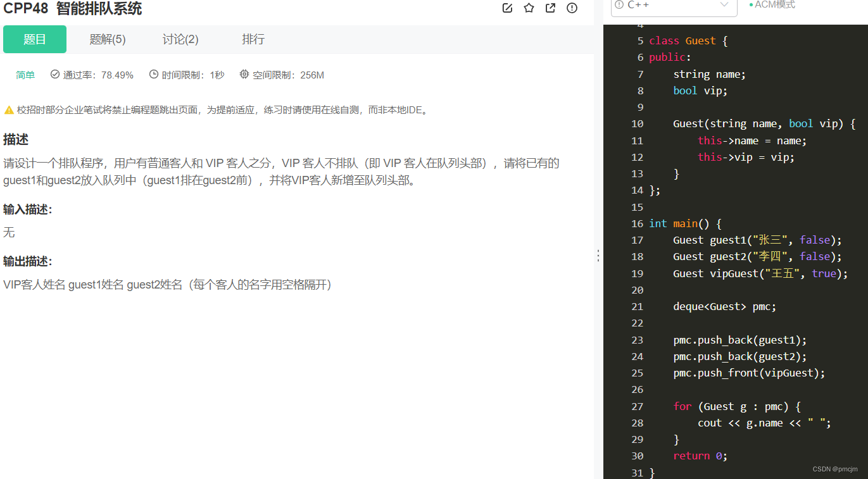
Task: Click the 通过率: 78.49% text
Action: click(x=98, y=75)
